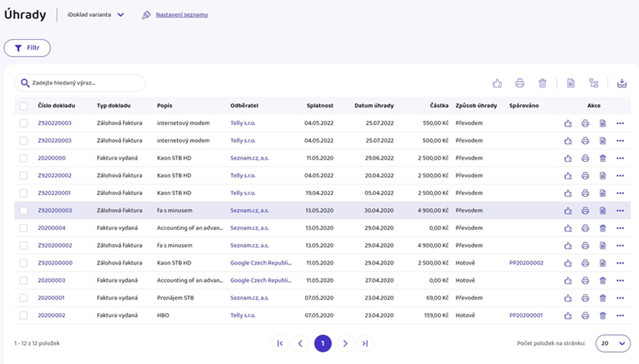Sort by the Typ dokladu column header
The width and height of the screenshot is (639, 364).
113,105
